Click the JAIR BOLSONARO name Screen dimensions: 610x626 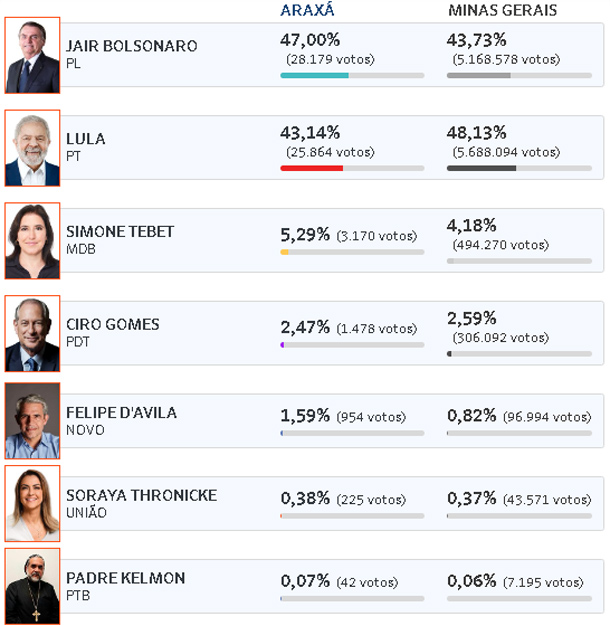(131, 46)
